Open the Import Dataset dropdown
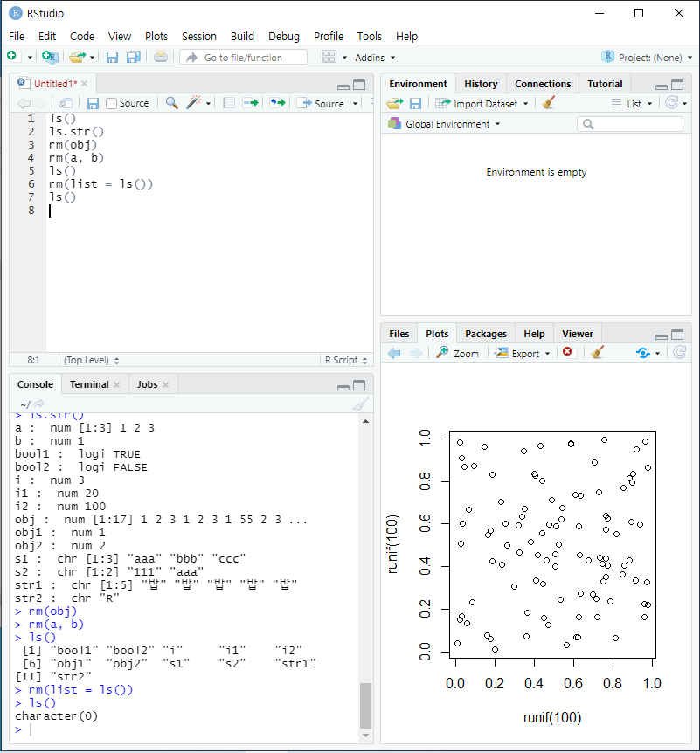700x753 pixels. (x=482, y=103)
